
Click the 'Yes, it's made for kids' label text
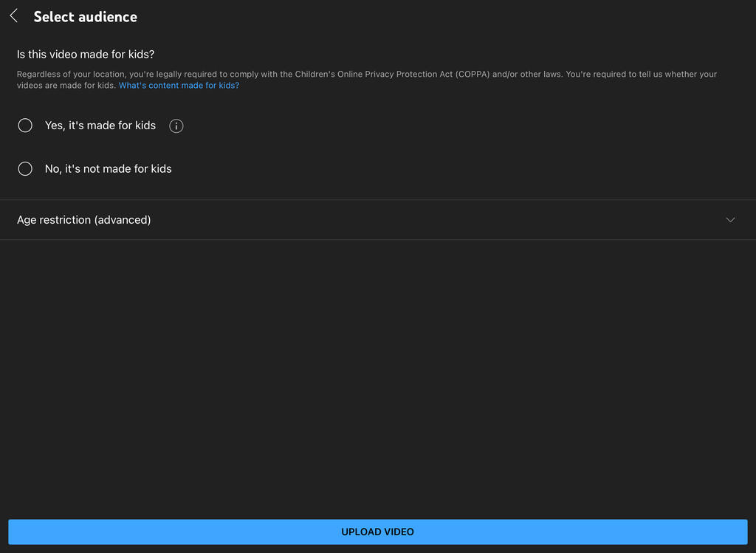[x=100, y=126]
